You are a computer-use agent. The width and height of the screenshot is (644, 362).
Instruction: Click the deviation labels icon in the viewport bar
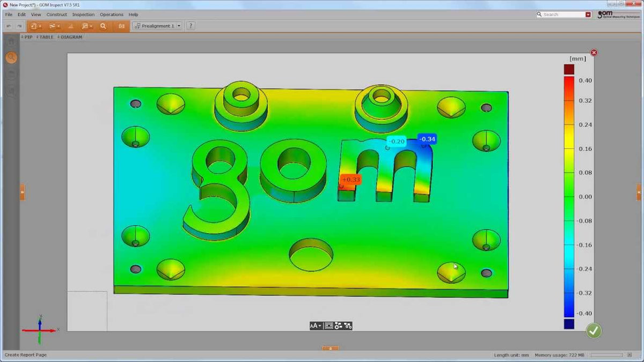338,326
